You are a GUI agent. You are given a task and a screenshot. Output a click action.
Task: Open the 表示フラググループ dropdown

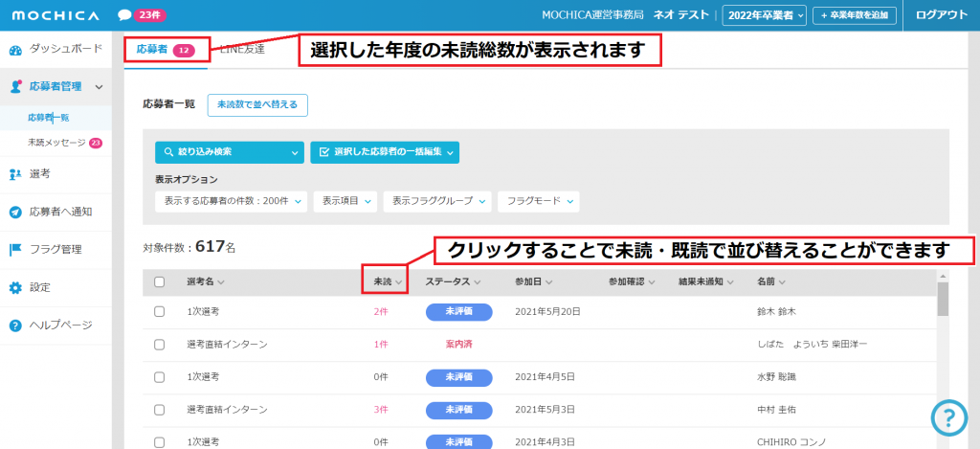pos(437,201)
